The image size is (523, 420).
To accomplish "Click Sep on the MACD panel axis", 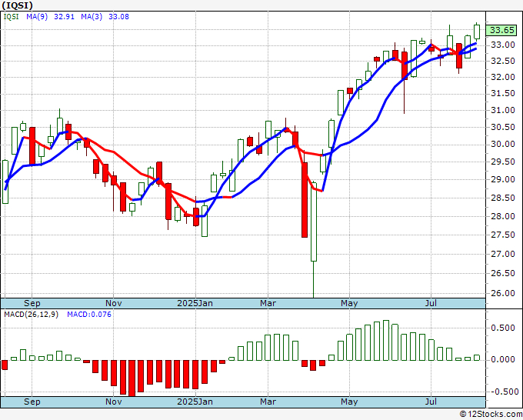I will pos(32,402).
